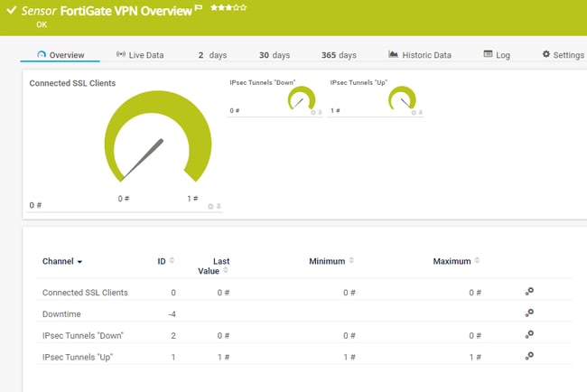The image size is (587, 392).
Task: Click the ID column header
Action: tap(162, 261)
